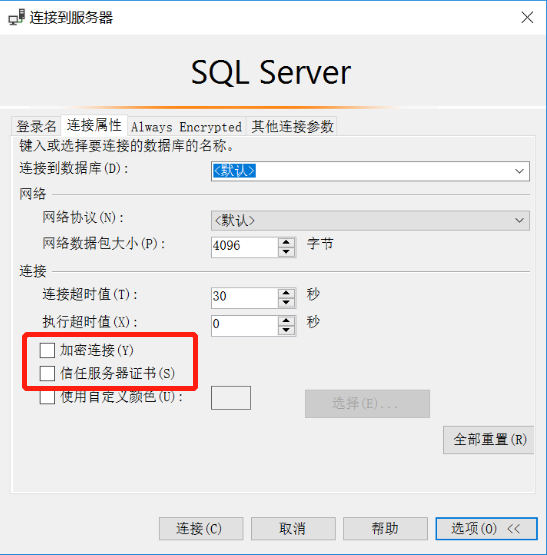Click the custom color swatch box
This screenshot has width=547, height=555.
click(x=231, y=398)
